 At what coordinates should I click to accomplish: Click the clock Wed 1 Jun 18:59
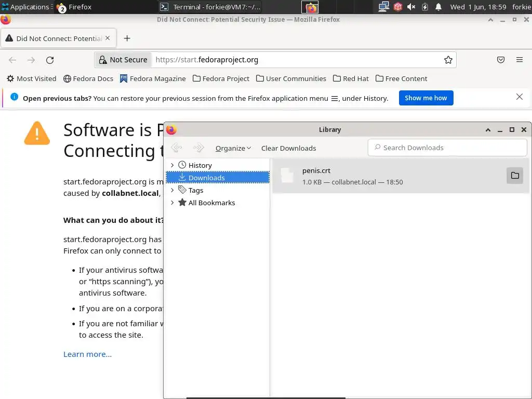pyautogui.click(x=478, y=7)
